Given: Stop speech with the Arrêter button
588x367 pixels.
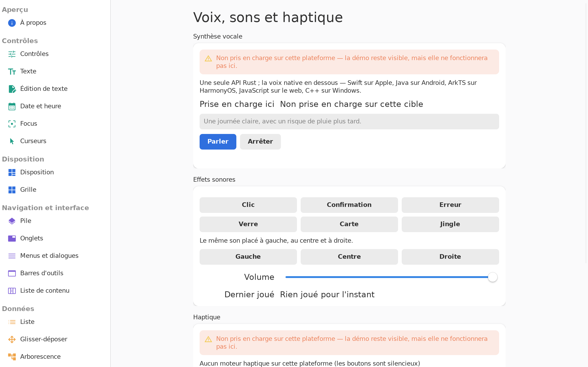Looking at the screenshot, I should click(260, 142).
